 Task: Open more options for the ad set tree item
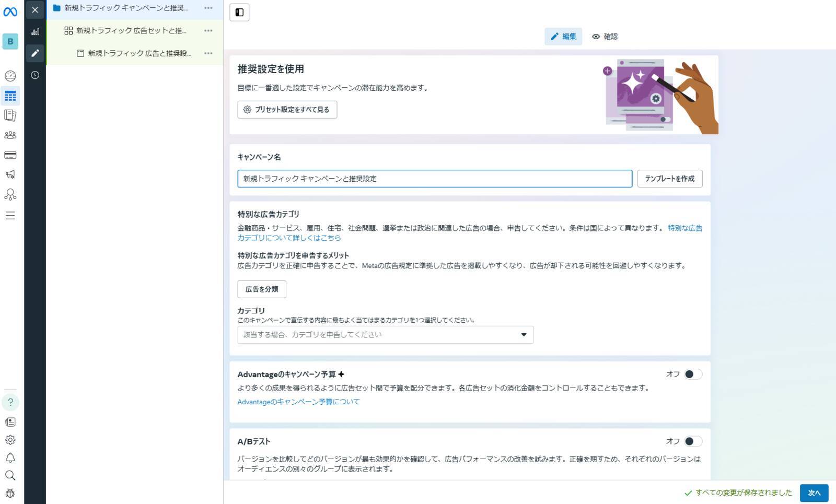pyautogui.click(x=208, y=31)
